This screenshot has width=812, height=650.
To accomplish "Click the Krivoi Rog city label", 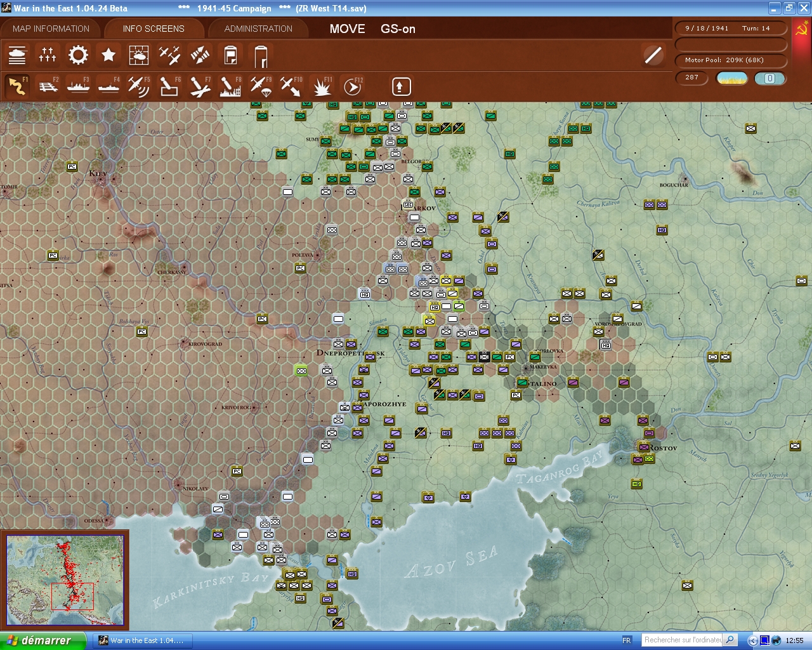I will (x=236, y=408).
